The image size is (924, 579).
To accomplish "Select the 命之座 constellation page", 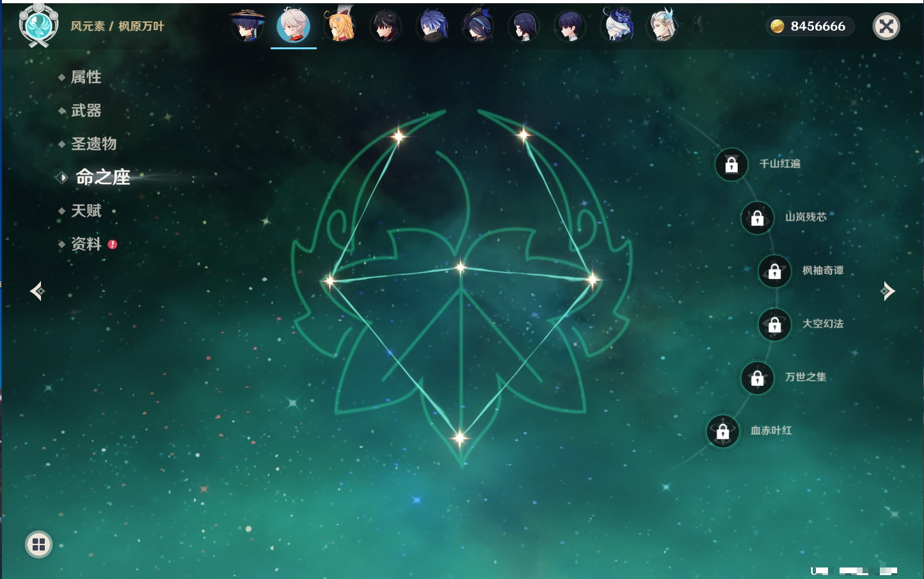I will pos(102,177).
